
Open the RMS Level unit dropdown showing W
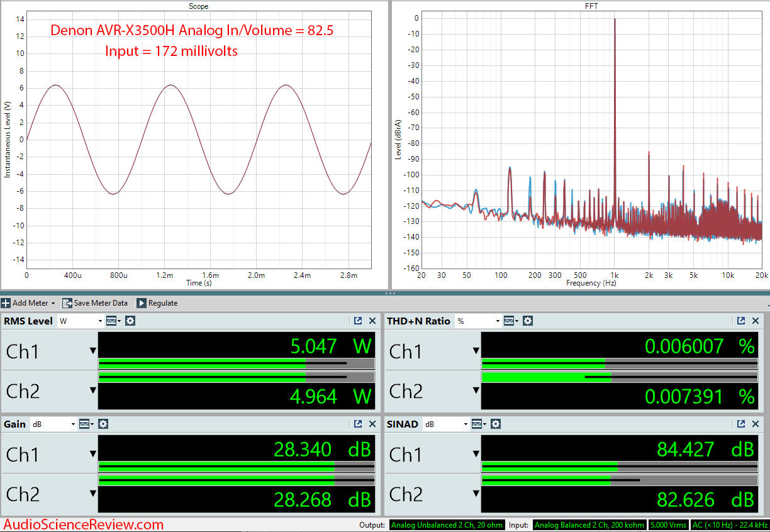(x=80, y=321)
